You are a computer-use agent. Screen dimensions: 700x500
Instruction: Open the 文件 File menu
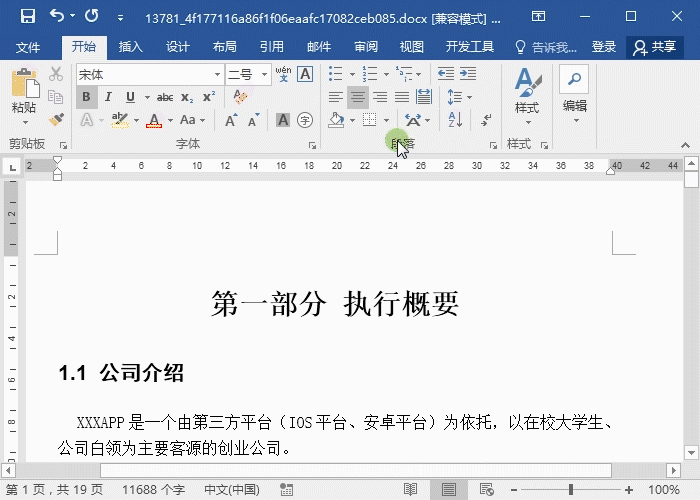[x=28, y=47]
